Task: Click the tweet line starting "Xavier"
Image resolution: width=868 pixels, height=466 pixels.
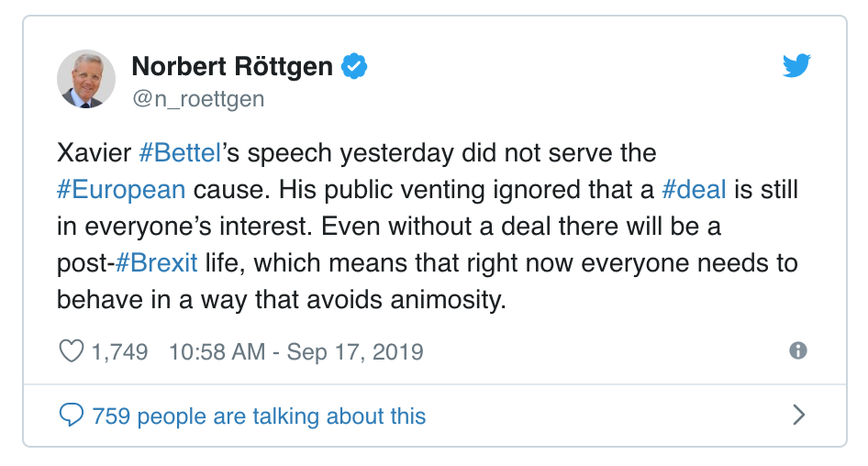Action: [x=357, y=153]
